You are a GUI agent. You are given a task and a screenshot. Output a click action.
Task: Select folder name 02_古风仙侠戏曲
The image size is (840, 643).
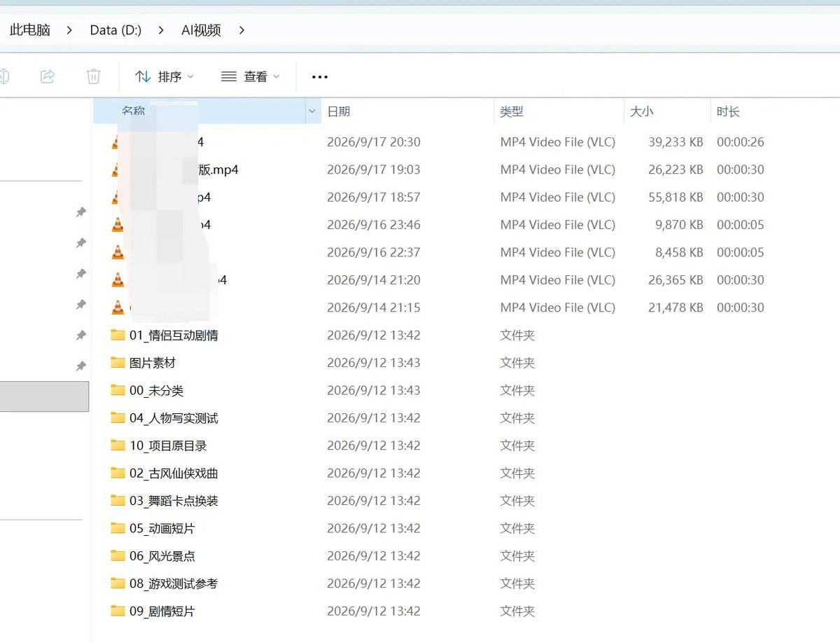coord(174,473)
